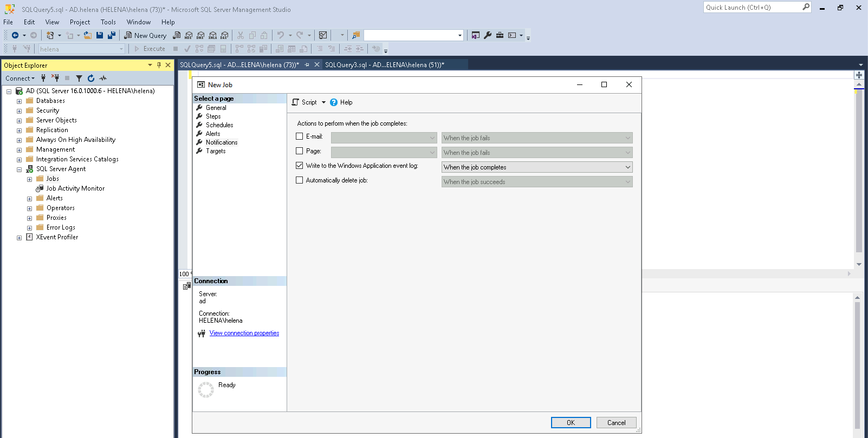
Task: Open Help in the New Job dialog
Action: [x=341, y=102]
